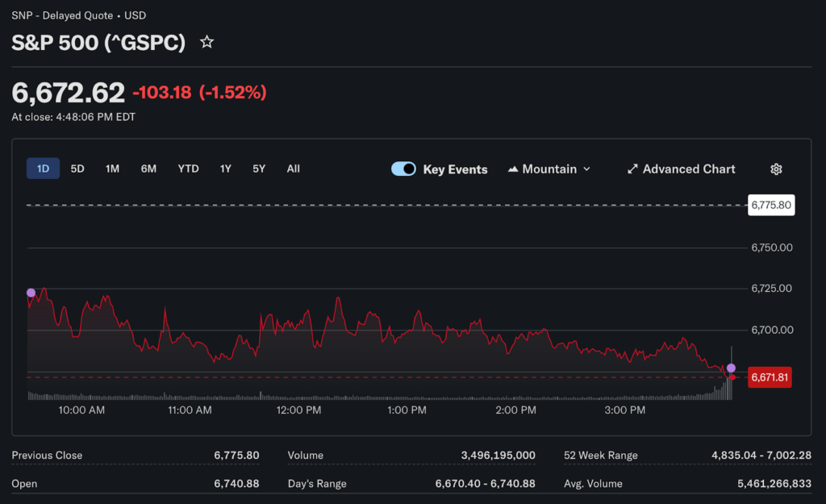Display the 5Y chart range
Screen dimensions: 826x504
click(x=258, y=169)
